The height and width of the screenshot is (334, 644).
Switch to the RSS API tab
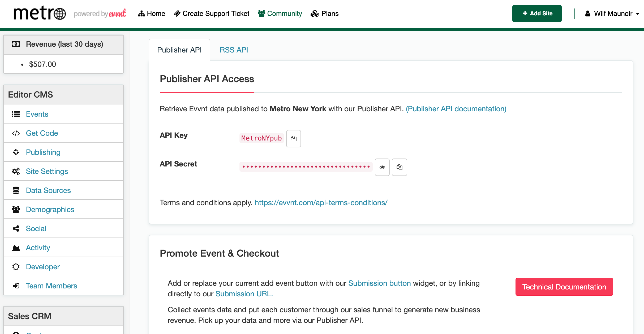(x=234, y=50)
